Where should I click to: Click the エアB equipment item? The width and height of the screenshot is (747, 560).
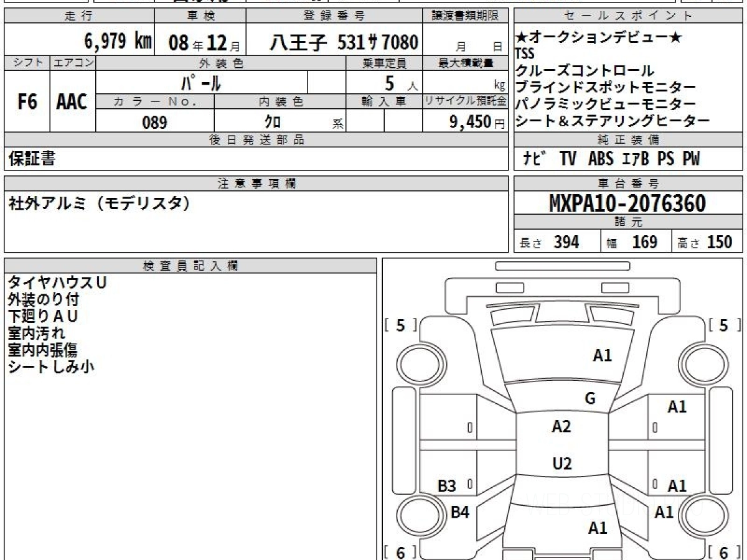click(x=636, y=159)
